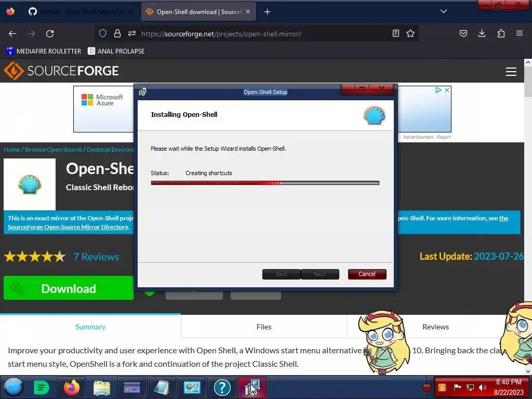Open a new browser tab

tap(268, 12)
